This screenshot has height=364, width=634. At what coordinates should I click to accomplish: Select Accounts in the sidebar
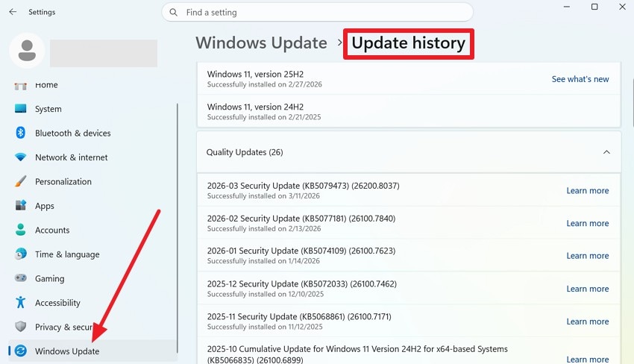[52, 230]
